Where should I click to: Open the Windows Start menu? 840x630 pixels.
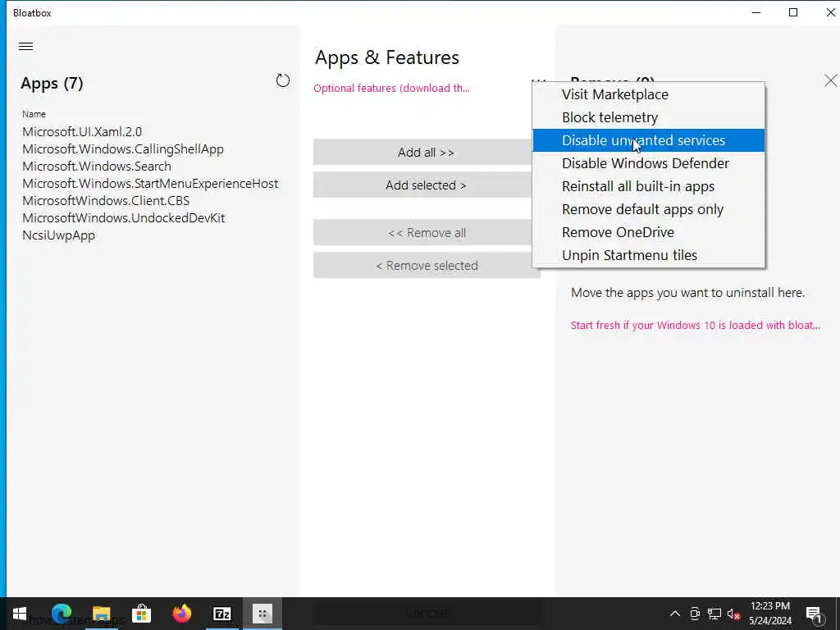tap(20, 614)
